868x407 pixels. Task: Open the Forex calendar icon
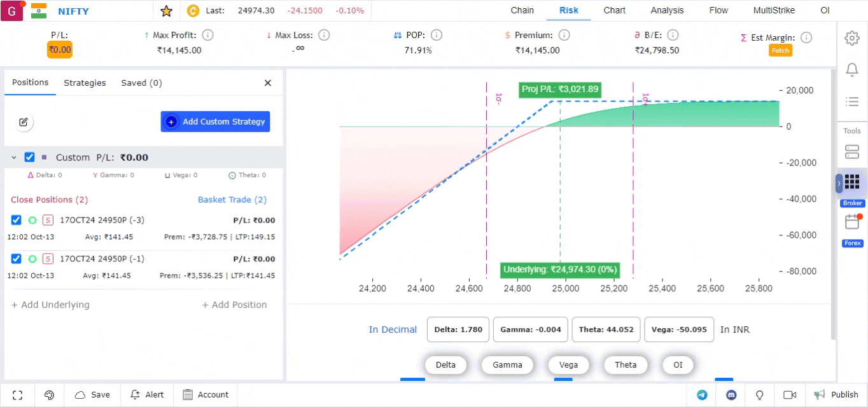tap(852, 223)
